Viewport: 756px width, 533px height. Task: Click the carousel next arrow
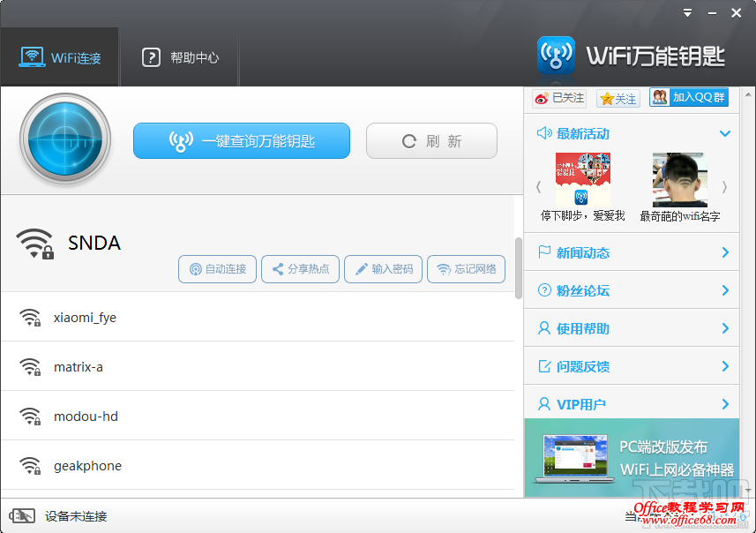(x=727, y=185)
